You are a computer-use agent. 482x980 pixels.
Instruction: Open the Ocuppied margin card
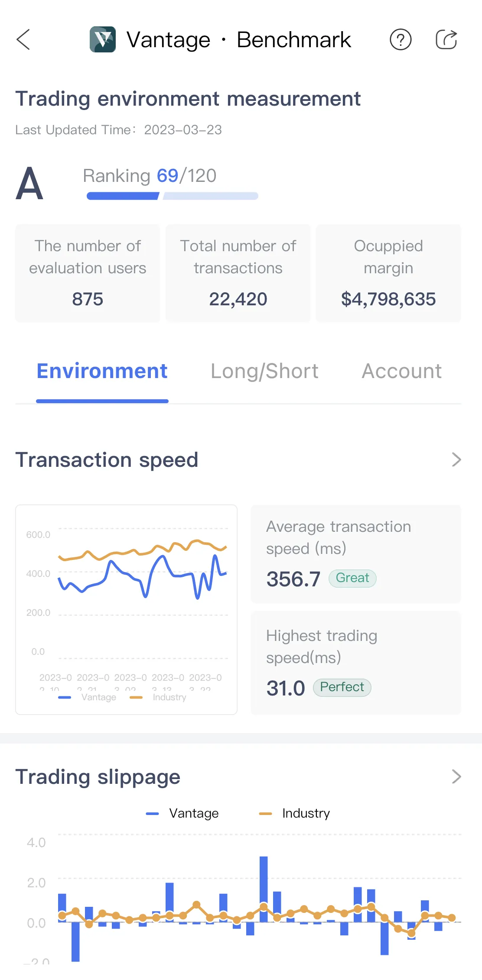[x=388, y=273]
